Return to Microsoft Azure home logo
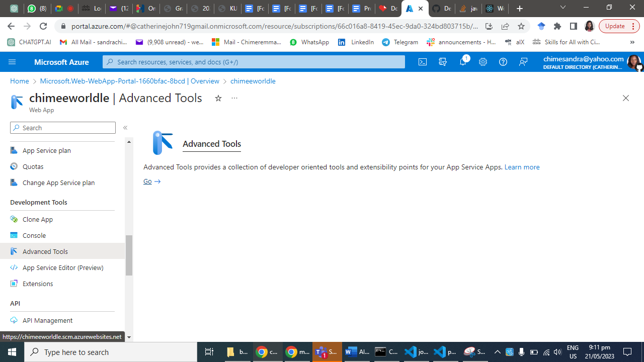The height and width of the screenshot is (362, 644). click(x=61, y=62)
